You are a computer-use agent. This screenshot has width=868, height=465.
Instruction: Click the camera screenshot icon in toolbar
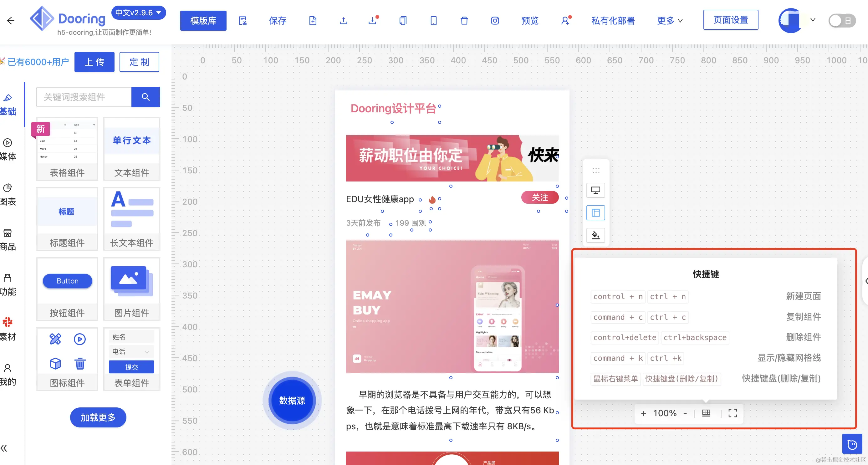click(x=495, y=21)
